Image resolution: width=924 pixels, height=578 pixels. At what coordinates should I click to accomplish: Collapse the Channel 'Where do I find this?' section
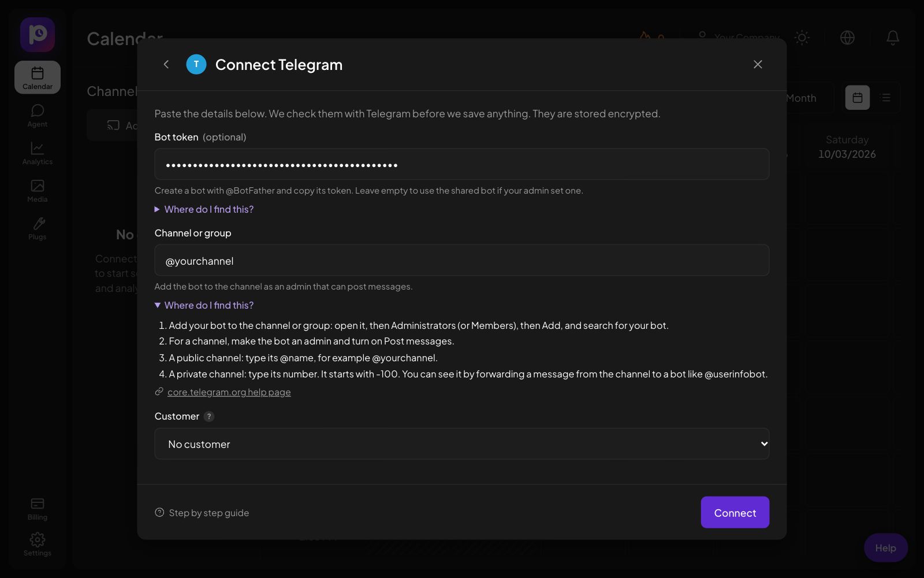pos(204,305)
